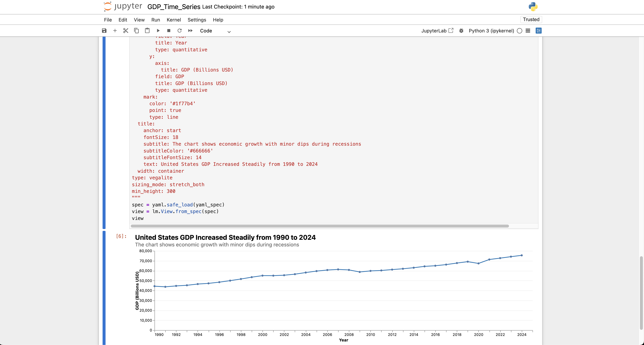The width and height of the screenshot is (644, 345).
Task: Open the Help menu
Action: click(x=218, y=20)
